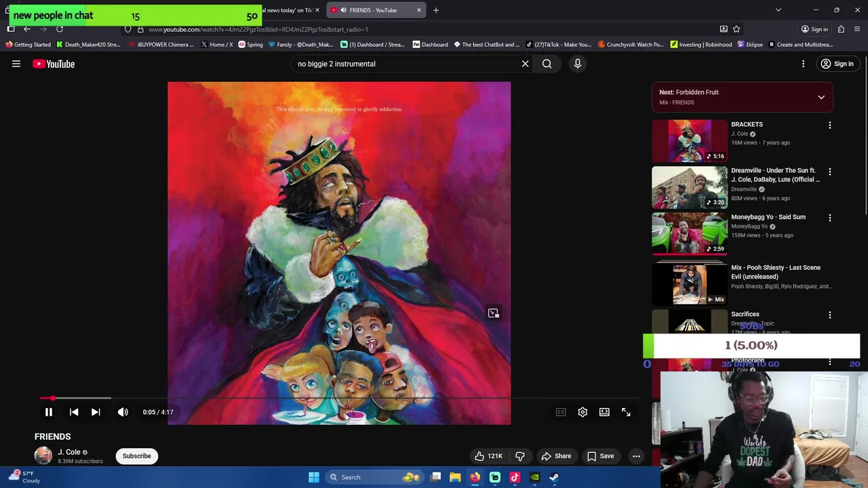The image size is (868, 488).
Task: Click the YouTube Sign in button
Action: point(837,64)
